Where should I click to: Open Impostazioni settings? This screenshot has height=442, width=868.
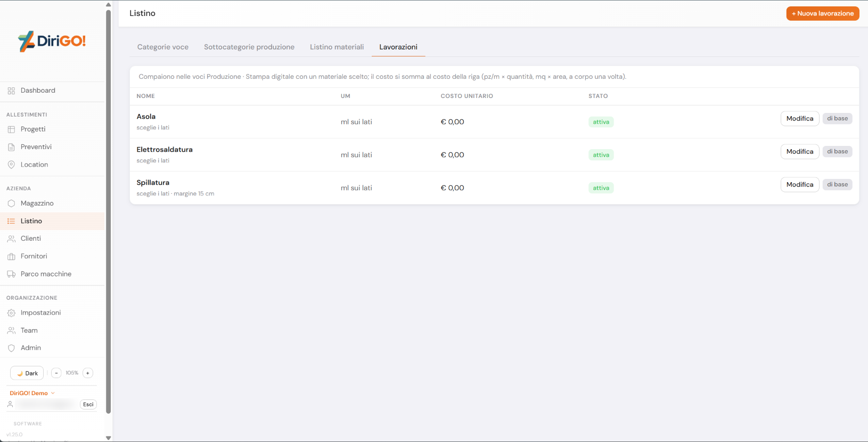53,313
